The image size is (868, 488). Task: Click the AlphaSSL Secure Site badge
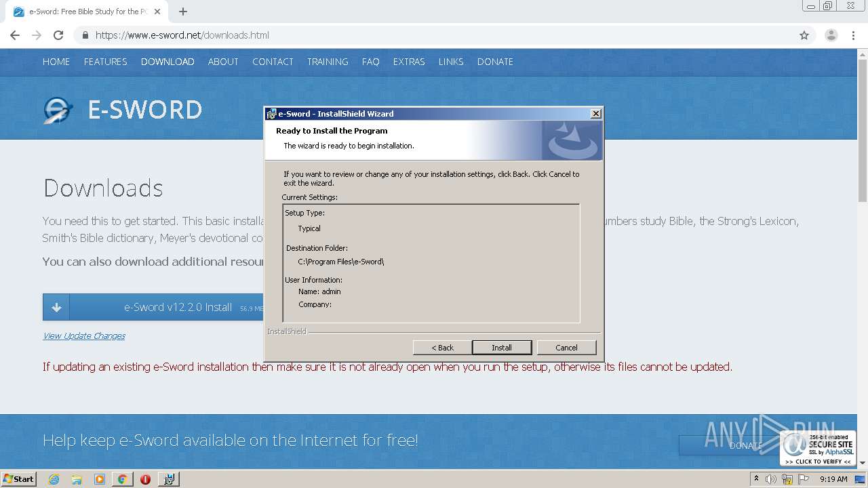818,448
